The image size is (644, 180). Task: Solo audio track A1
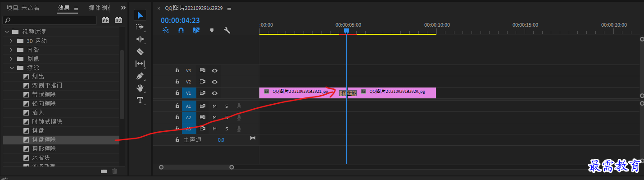pos(227,106)
